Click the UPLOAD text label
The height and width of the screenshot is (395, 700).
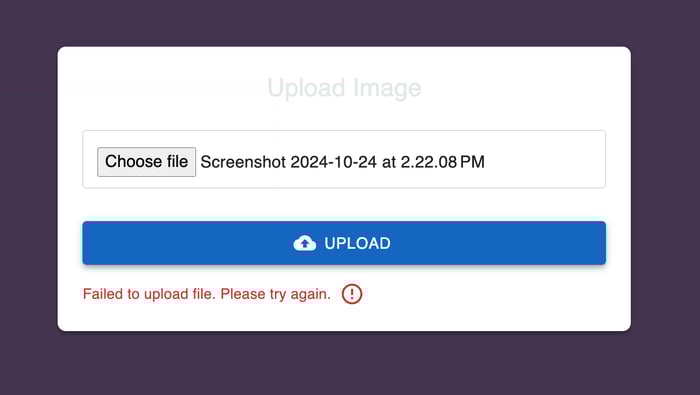[357, 243]
